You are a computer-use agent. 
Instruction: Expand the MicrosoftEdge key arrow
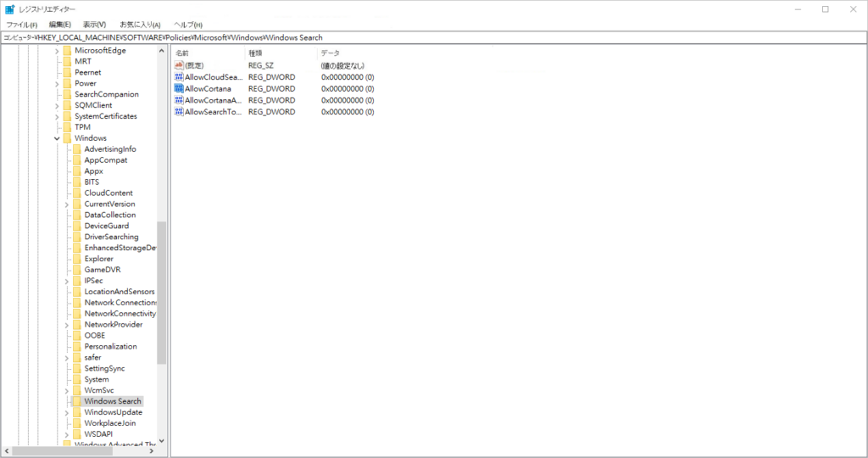(57, 51)
